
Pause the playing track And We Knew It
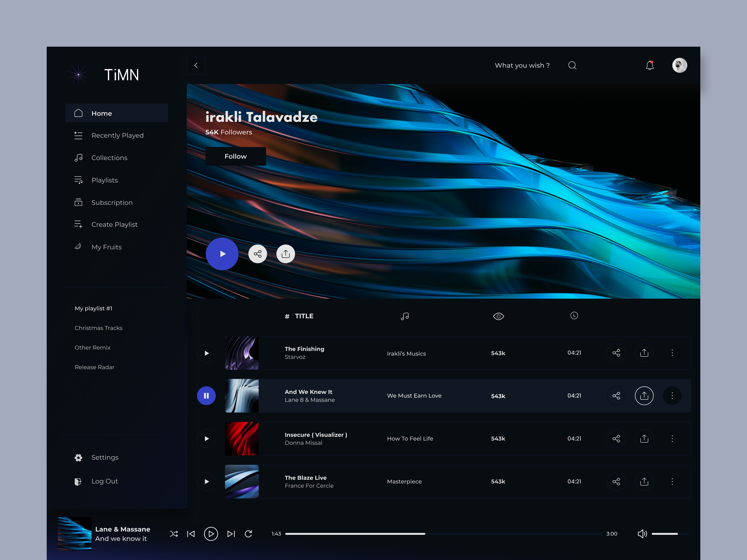(x=206, y=395)
